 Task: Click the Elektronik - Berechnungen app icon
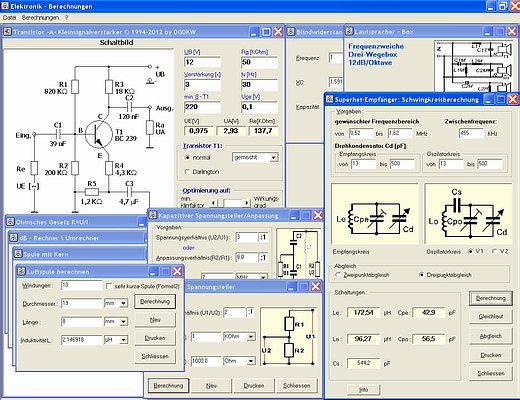tap(5, 6)
